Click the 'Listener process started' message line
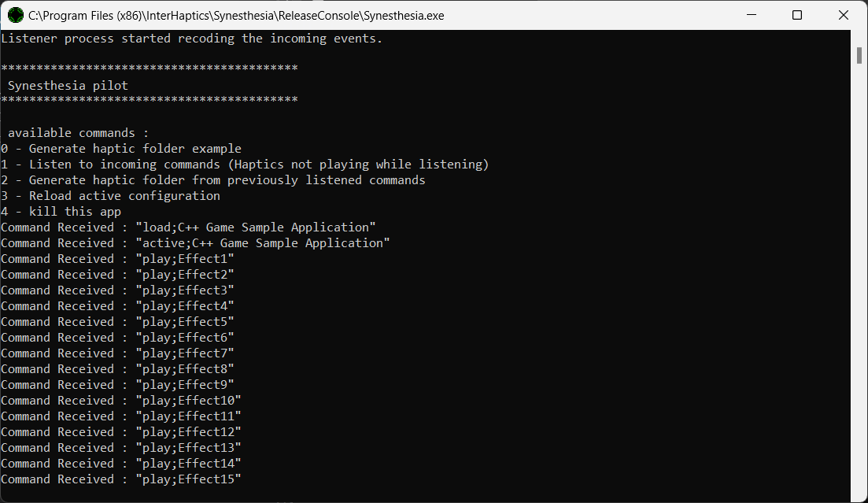 click(191, 39)
